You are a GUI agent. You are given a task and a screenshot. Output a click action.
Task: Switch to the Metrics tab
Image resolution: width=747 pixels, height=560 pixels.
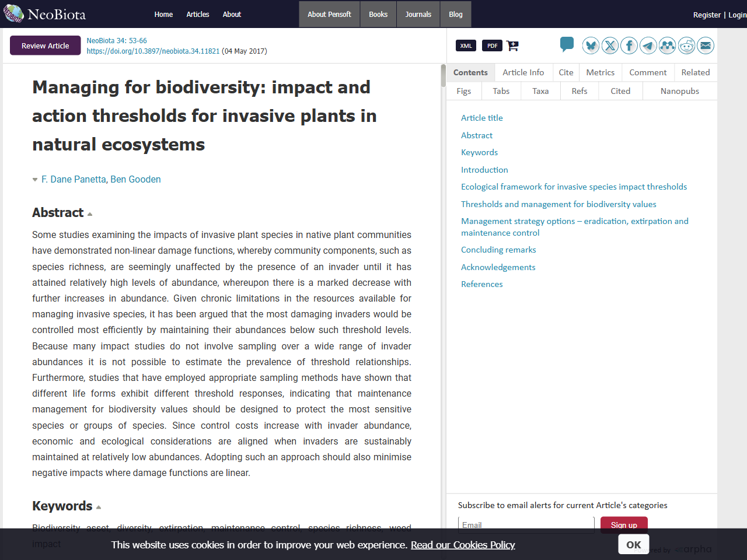click(x=600, y=72)
